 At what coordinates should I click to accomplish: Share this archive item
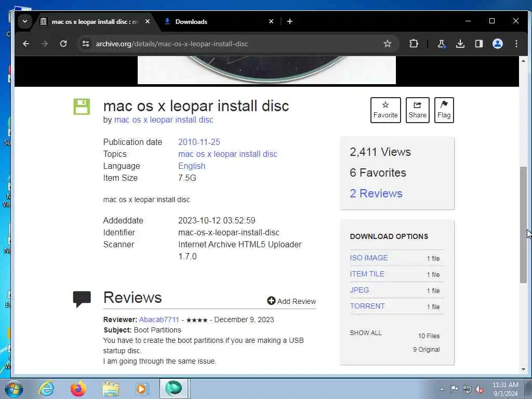pos(417,110)
